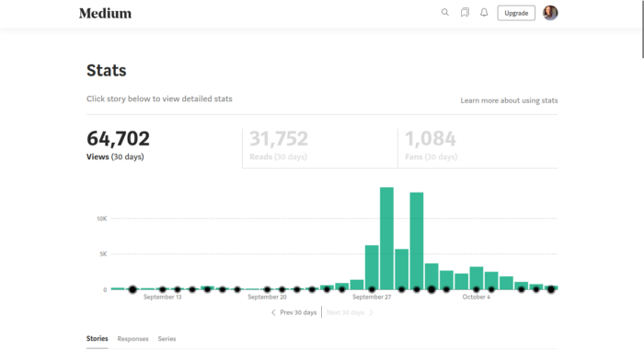Switch to the Stories tab
Screen dimensions: 644x362
97,339
